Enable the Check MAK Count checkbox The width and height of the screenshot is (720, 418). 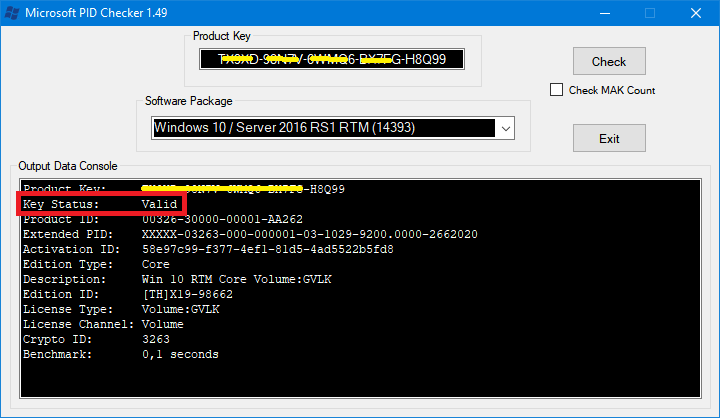(x=556, y=90)
